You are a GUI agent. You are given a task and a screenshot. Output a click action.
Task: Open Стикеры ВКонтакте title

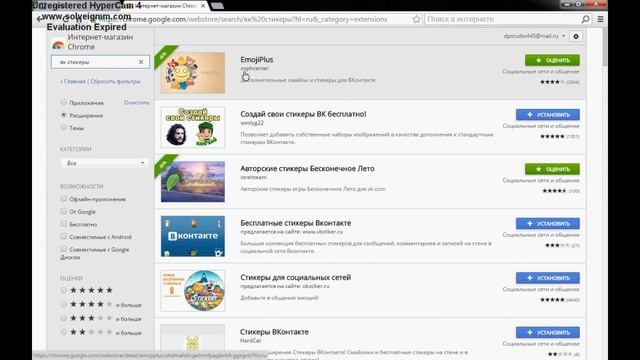coord(274,332)
